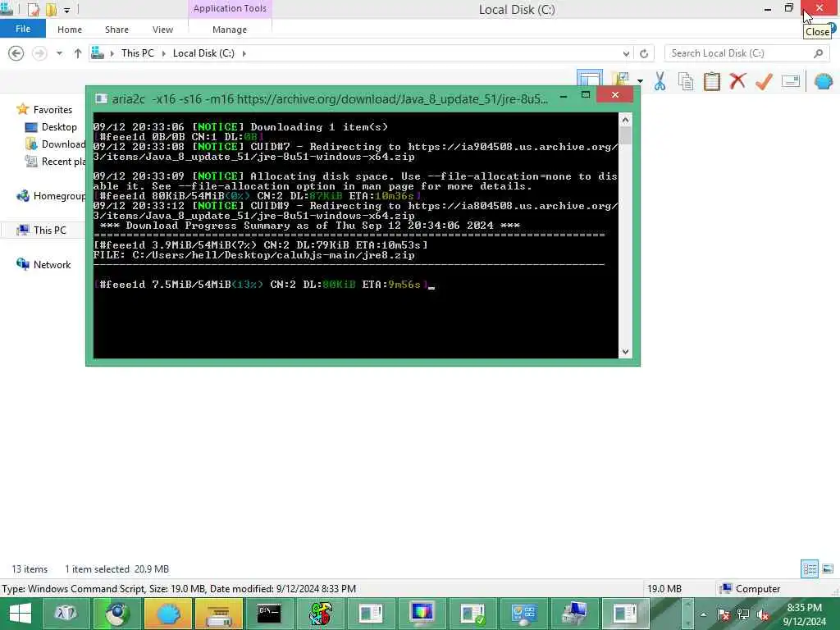The width and height of the screenshot is (840, 630).
Task: Click the muted volume tray icon
Action: [x=762, y=614]
